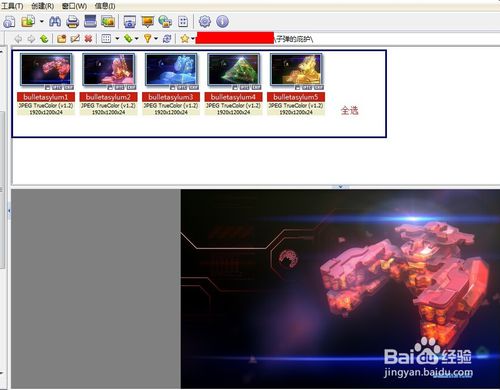This screenshot has height=390, width=500.
Task: Open the 创建(R) menu
Action: pos(43,6)
